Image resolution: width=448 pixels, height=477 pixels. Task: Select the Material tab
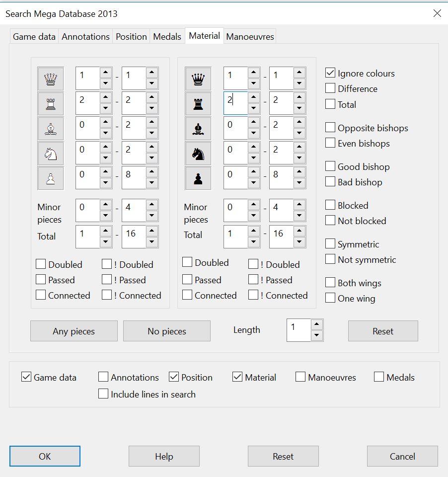click(204, 36)
